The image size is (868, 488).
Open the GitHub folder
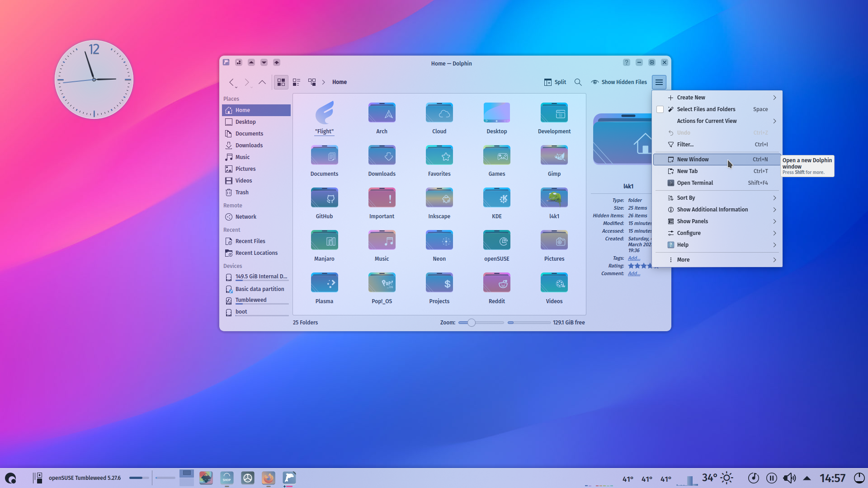click(324, 203)
